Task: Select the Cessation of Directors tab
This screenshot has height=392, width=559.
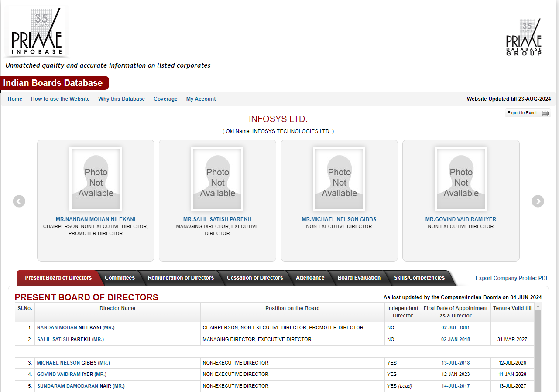Action: 255,278
